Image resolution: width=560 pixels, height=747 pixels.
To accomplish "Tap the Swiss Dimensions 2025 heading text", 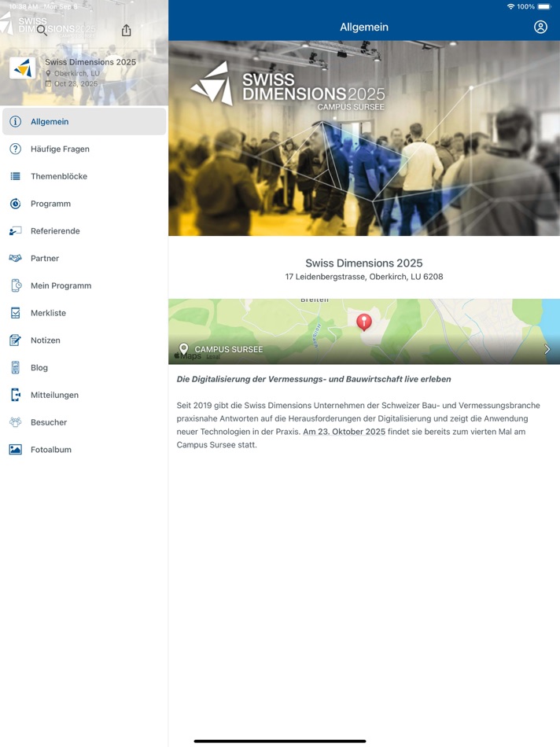I will (364, 263).
